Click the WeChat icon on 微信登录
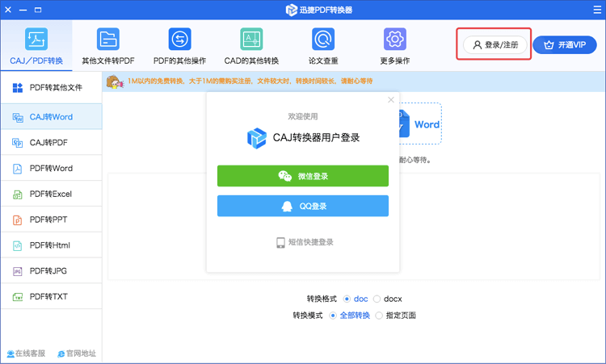This screenshot has height=364, width=606. 285,176
